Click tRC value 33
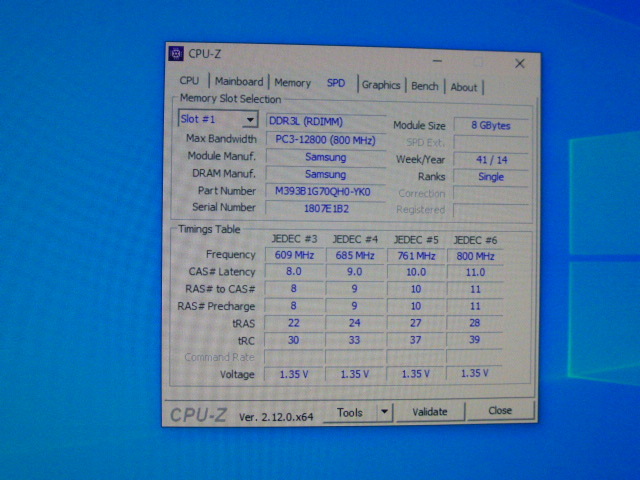 click(x=355, y=340)
